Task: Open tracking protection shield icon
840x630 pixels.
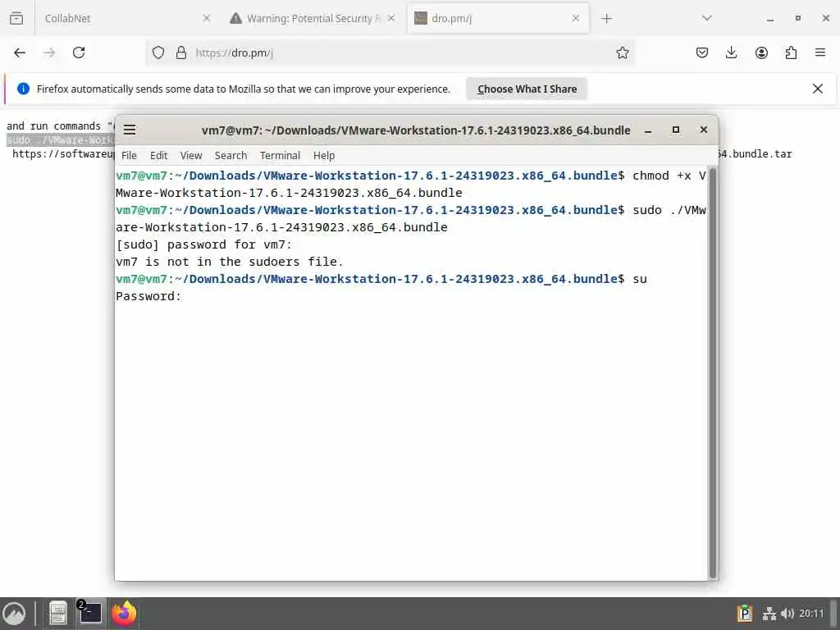Action: tap(158, 52)
